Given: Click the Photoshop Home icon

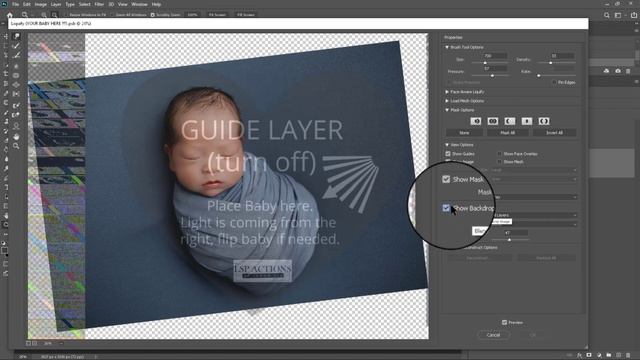Looking at the screenshot, I should (10, 15).
